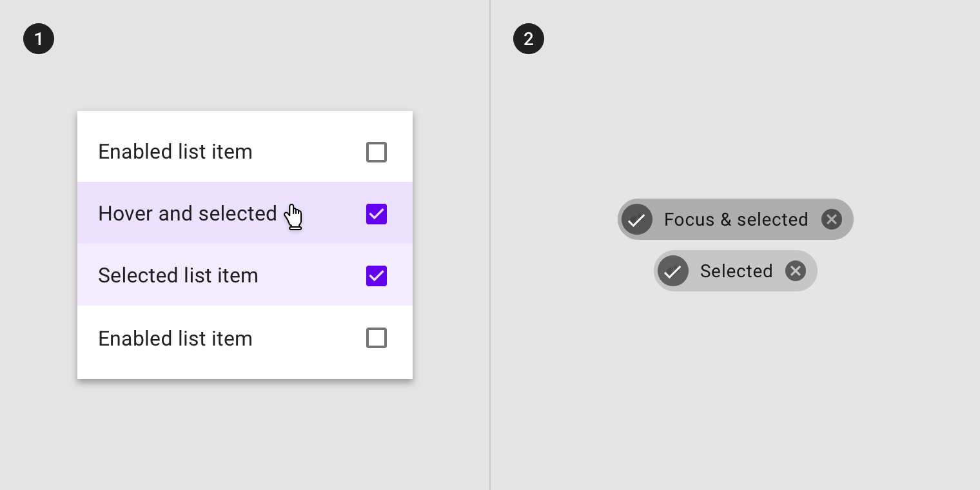Click the hand cursor pointer graphic
Screen dimensions: 980x490
coord(293,217)
